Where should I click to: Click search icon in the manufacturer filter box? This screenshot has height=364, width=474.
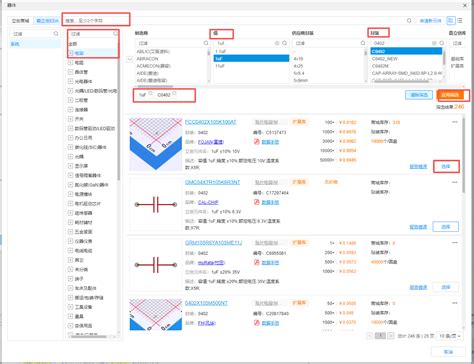pos(206,43)
